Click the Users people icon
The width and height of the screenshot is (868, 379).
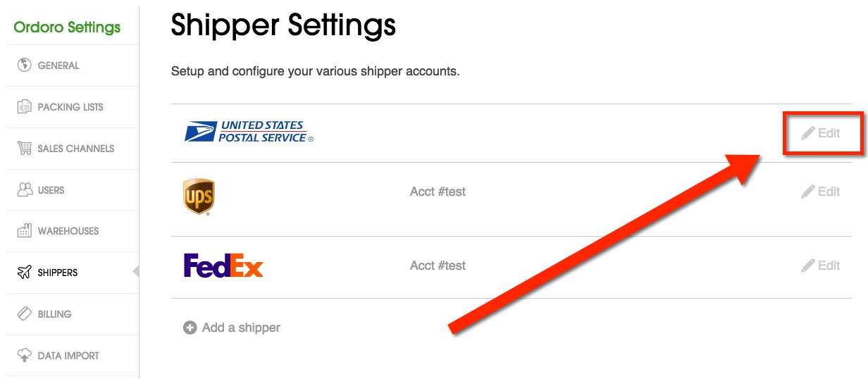(25, 190)
